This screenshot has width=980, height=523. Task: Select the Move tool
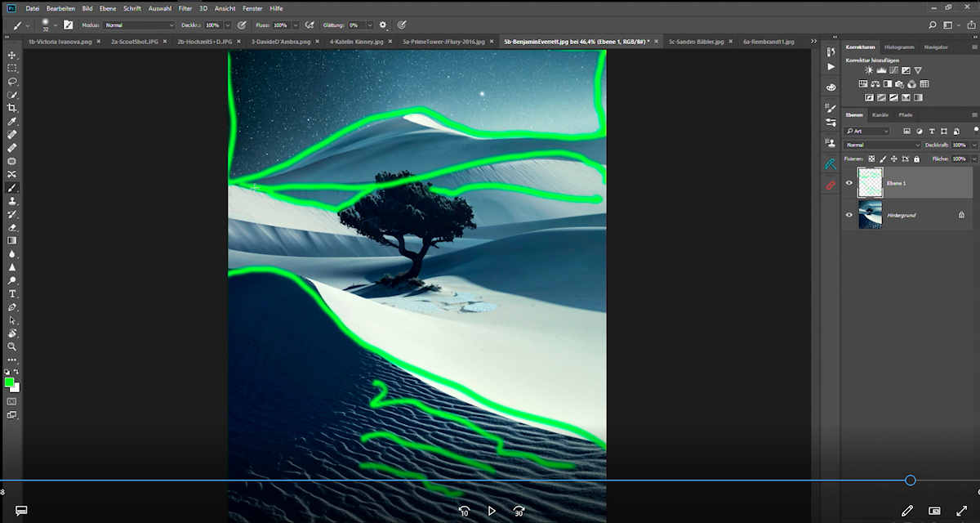12,55
